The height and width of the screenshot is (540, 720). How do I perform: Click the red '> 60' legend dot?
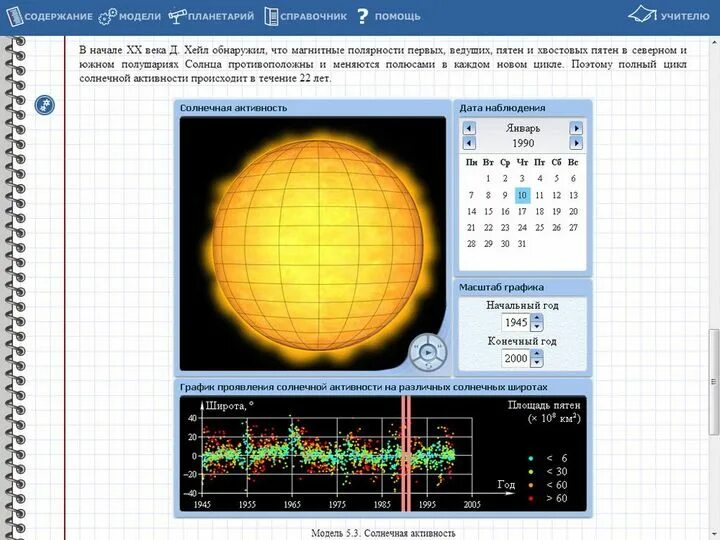pyautogui.click(x=531, y=499)
